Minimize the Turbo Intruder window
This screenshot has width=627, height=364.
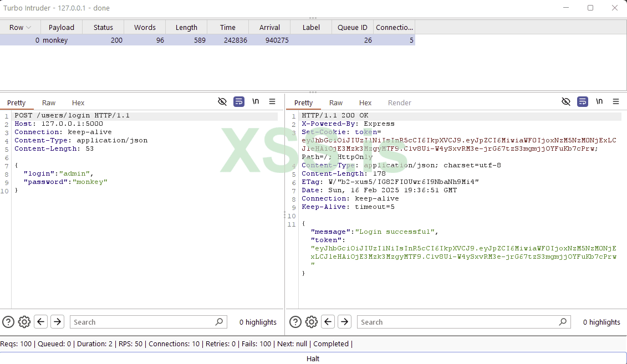click(x=566, y=8)
